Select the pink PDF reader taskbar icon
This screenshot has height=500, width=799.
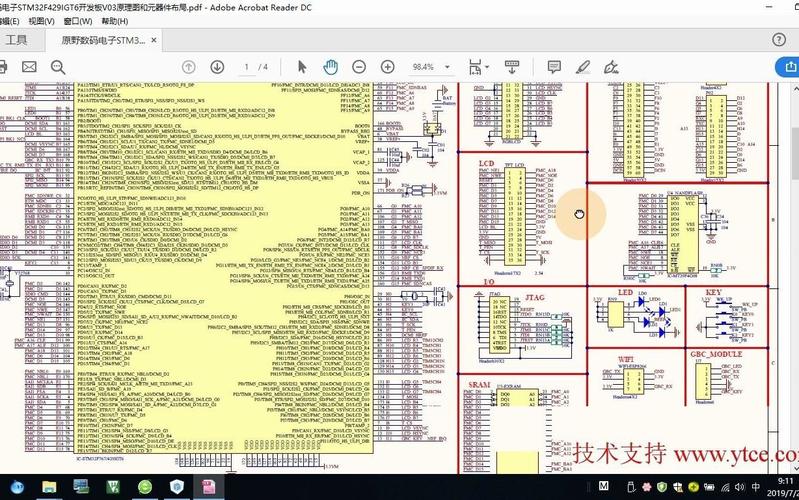(x=209, y=487)
